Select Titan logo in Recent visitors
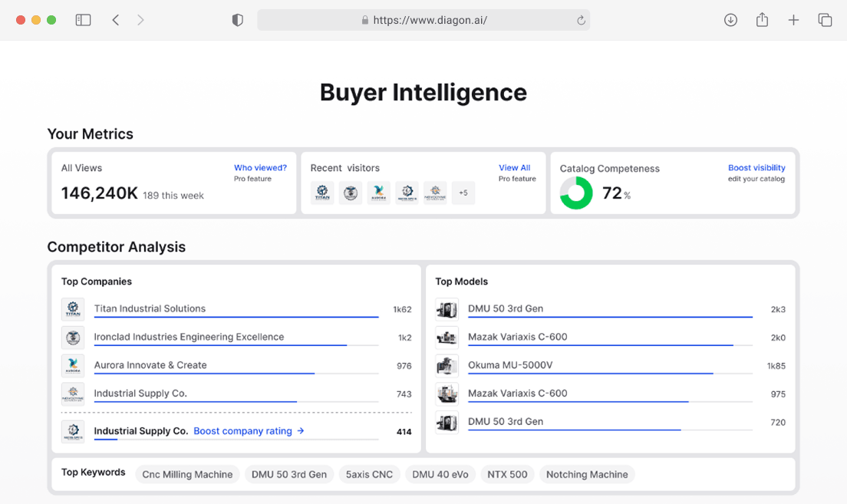This screenshot has width=847, height=504. pyautogui.click(x=322, y=193)
